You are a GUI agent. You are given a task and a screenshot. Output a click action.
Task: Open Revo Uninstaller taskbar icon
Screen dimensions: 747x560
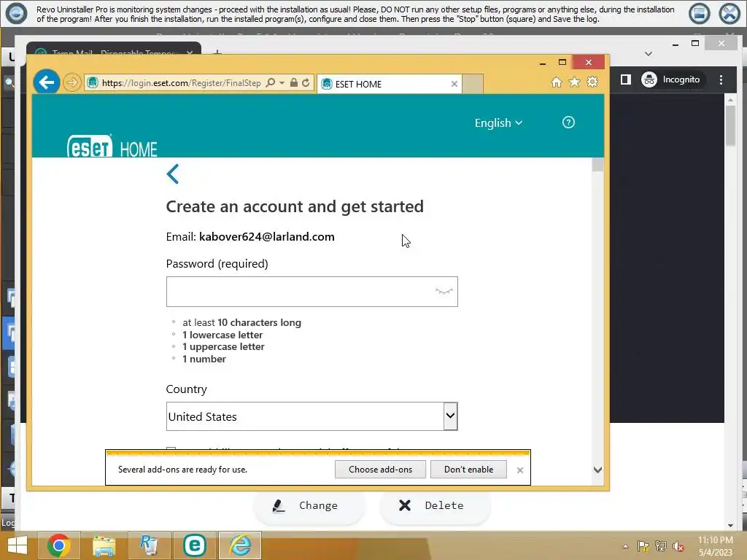(149, 545)
